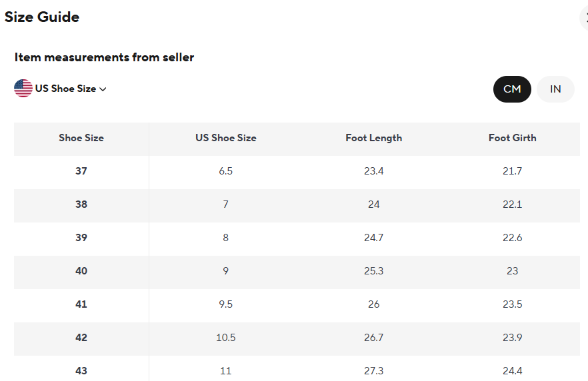Screen dimensions: 588x381
Task: Switch measurements to CM
Action: (x=512, y=89)
